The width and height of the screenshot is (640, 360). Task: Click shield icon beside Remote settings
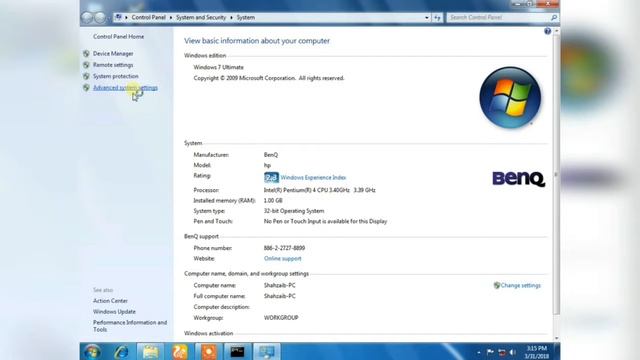coord(86,65)
